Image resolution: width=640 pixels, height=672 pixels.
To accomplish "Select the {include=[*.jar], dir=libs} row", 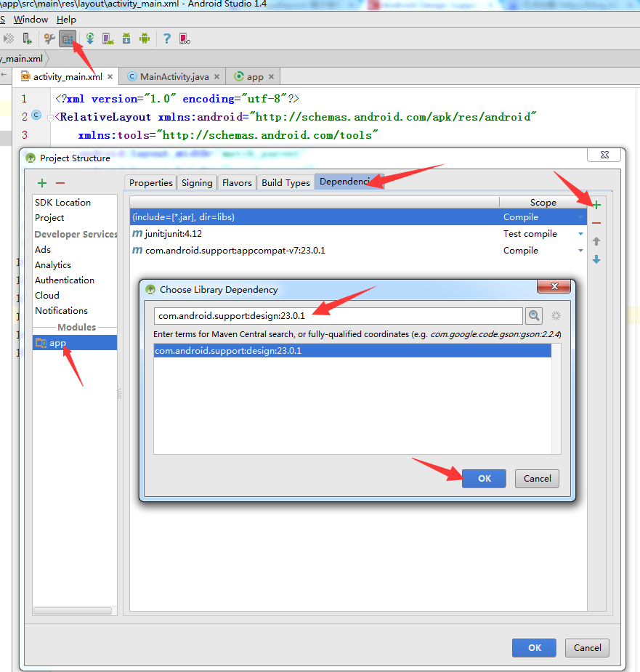I will 358,217.
